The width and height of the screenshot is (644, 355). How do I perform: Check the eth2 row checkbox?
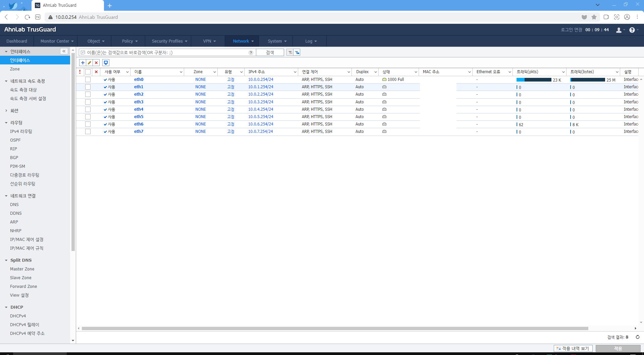point(88,94)
